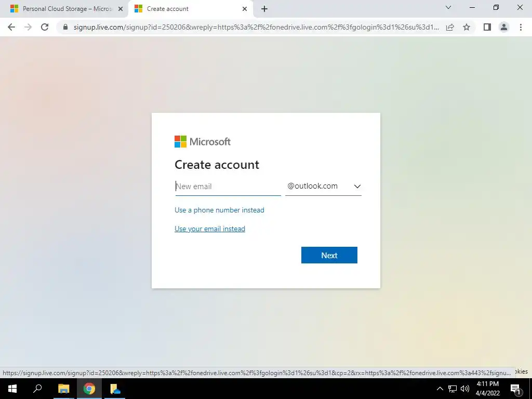Close the Personal Cloud Storage tab
The height and width of the screenshot is (399, 532).
(121, 9)
